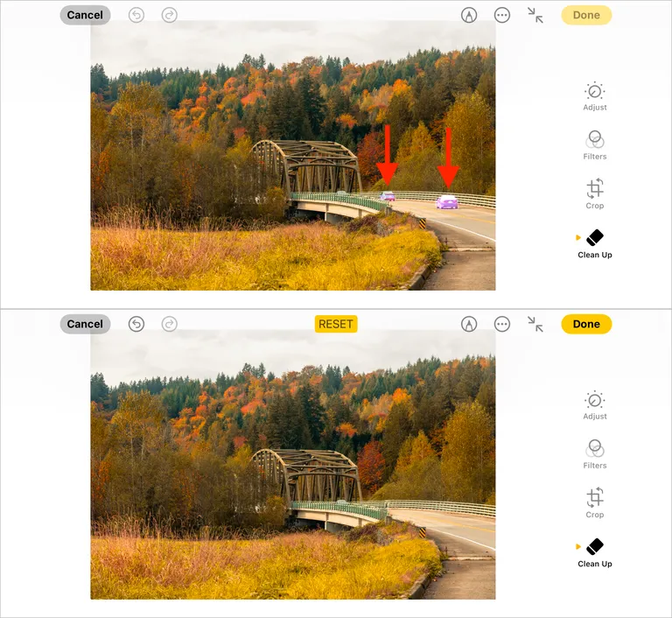Open the markup pen icon in the top toolbar
672x618 pixels.
tap(469, 16)
